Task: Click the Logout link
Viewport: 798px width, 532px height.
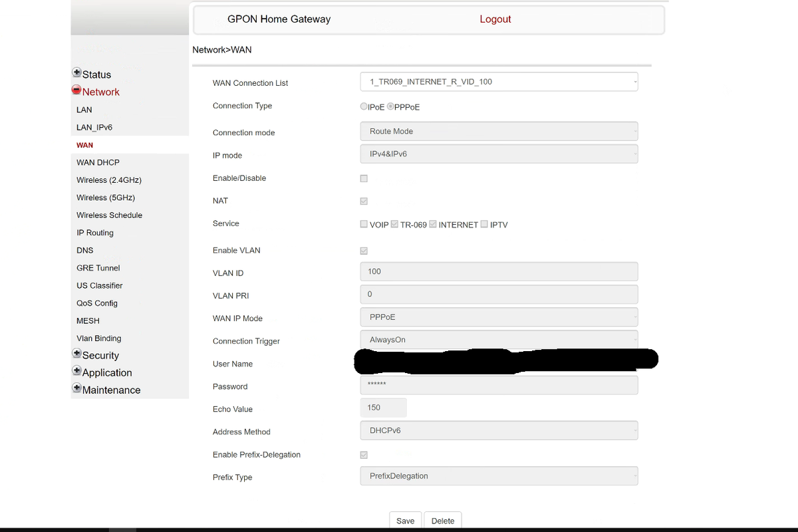Action: tap(495, 19)
